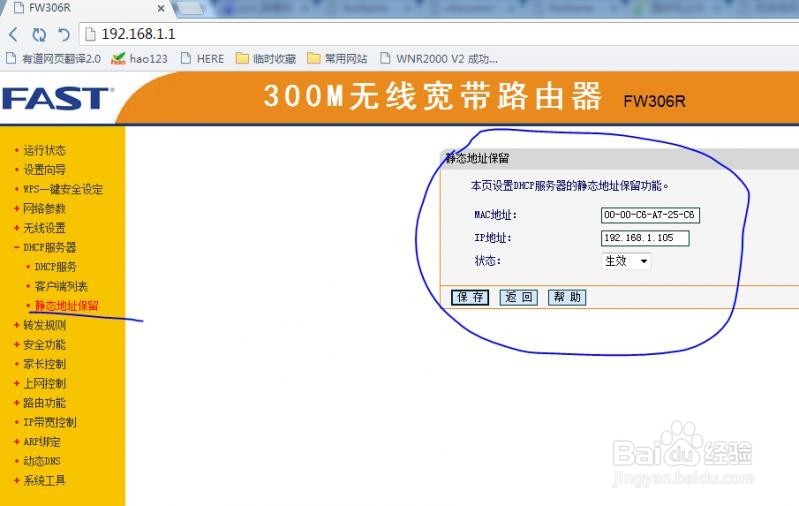Click the FW306R model label in banner
The image size is (799, 506).
[x=654, y=101]
